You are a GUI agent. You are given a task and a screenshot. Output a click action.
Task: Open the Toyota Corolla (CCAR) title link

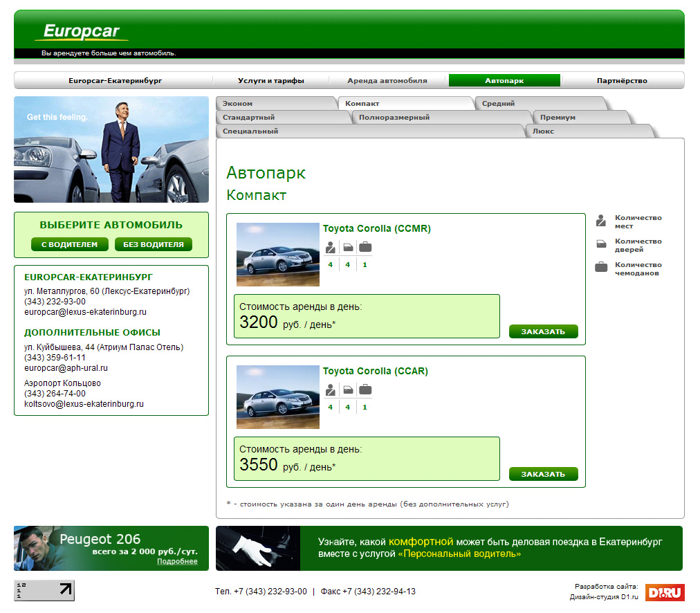[x=376, y=371]
